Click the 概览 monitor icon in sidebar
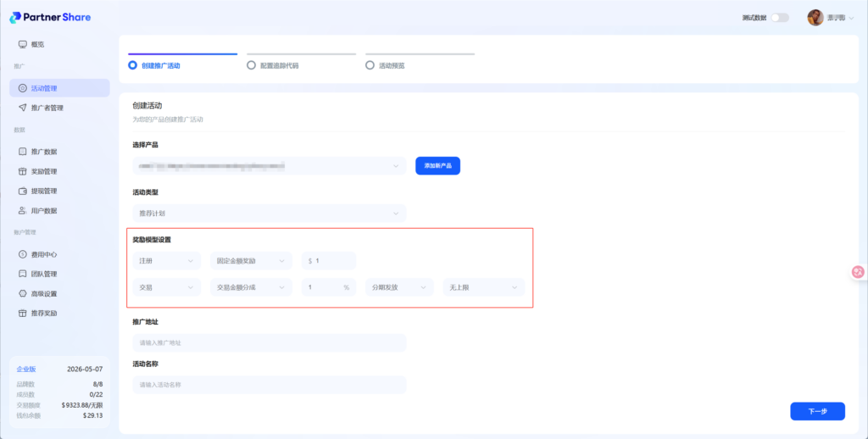This screenshot has width=868, height=439. (x=22, y=44)
